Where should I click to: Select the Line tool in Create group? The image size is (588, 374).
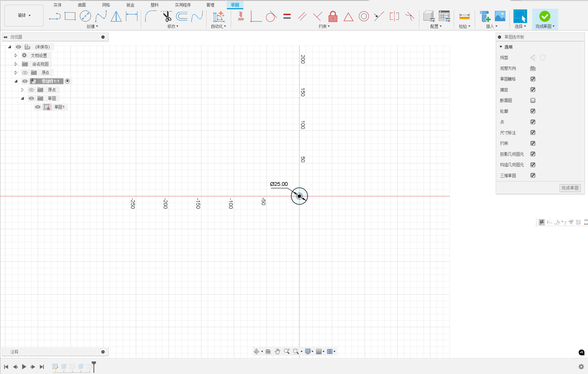point(55,16)
